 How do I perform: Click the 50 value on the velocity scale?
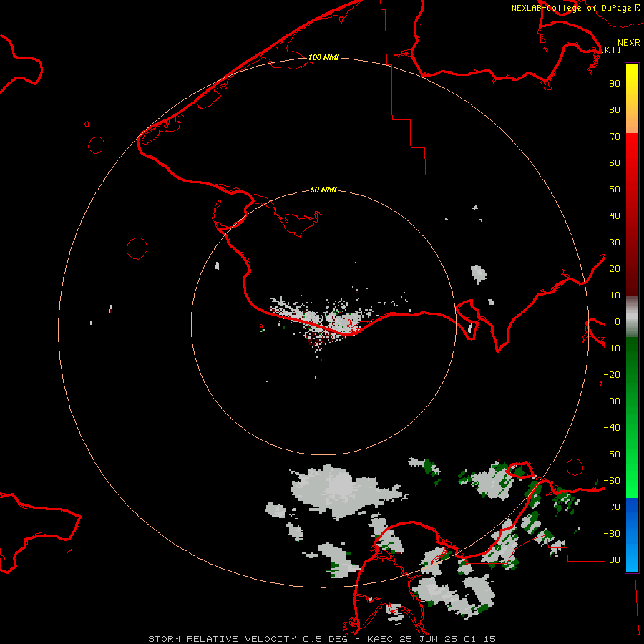point(615,190)
